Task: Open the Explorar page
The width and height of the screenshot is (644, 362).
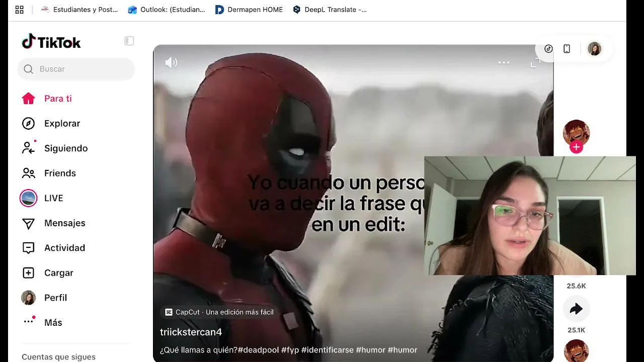Action: 62,124
